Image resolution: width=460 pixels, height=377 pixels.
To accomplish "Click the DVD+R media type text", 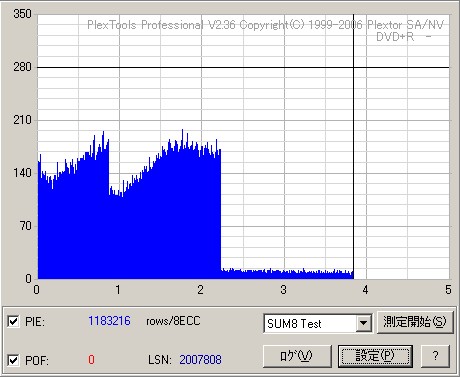I will tap(395, 37).
